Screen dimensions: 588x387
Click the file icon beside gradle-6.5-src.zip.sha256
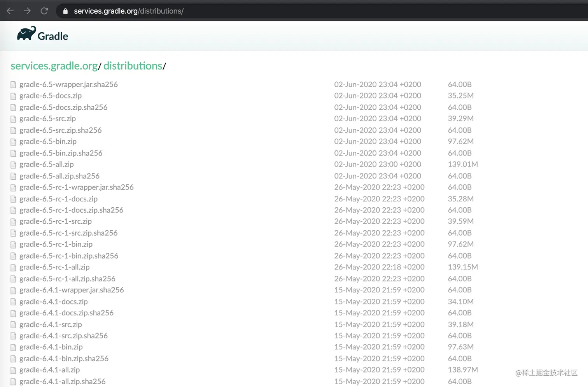[13, 130]
